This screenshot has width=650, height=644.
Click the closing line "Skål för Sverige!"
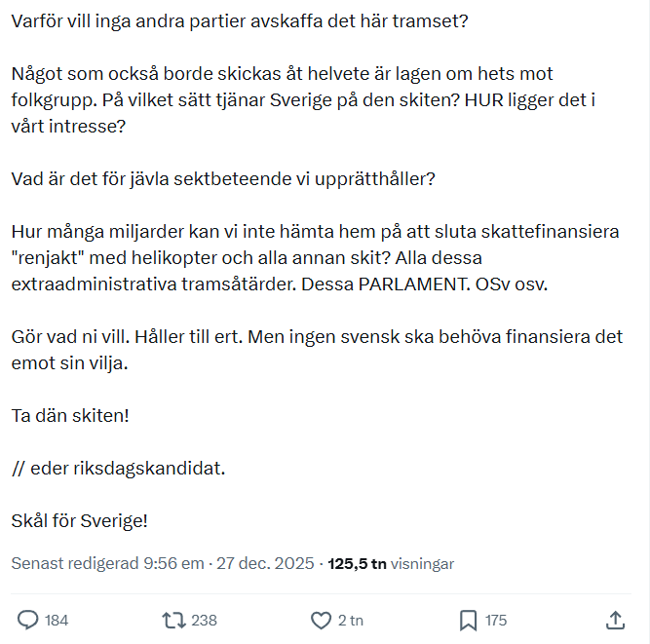pyautogui.click(x=80, y=520)
